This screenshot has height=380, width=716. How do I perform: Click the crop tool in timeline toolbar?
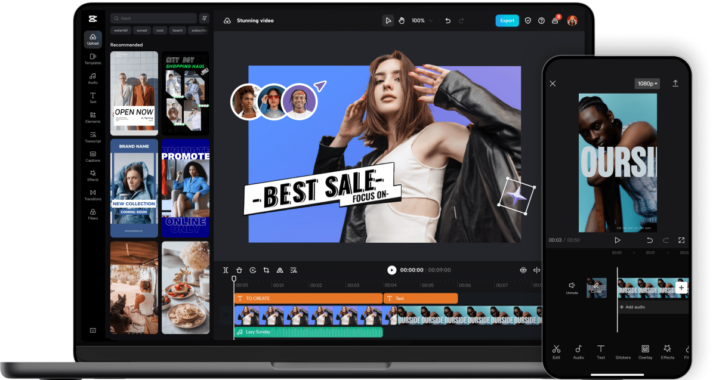[x=266, y=270]
